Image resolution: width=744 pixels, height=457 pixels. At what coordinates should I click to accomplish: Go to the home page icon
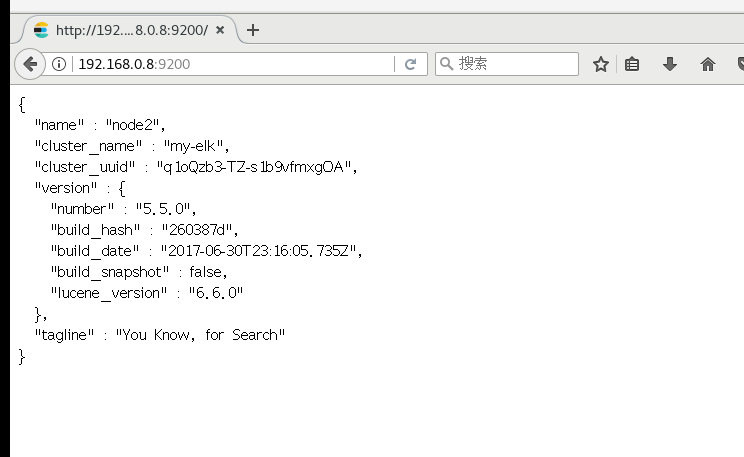[x=708, y=64]
